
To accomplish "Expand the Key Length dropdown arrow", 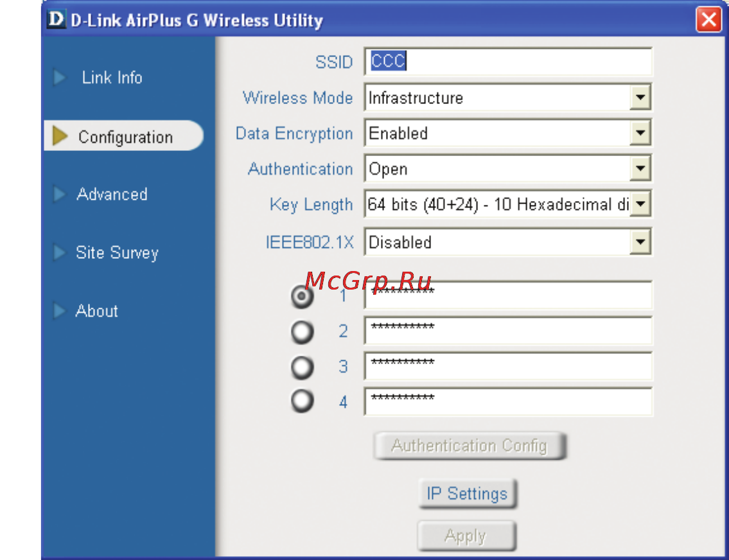I will pos(640,204).
